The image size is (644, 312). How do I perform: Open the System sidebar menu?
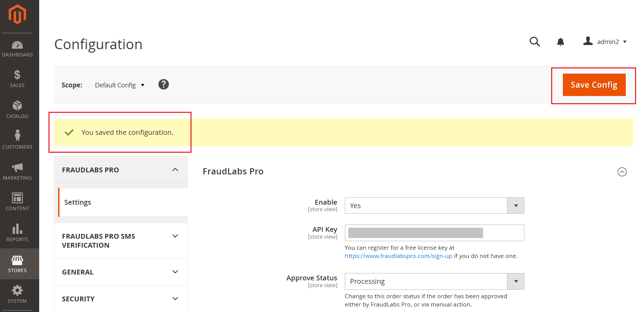point(17,294)
